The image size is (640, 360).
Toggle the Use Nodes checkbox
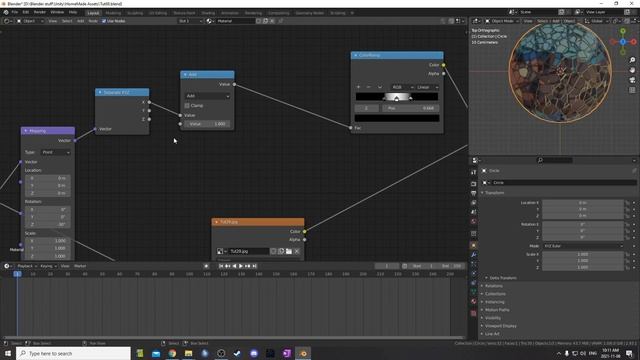(x=104, y=21)
